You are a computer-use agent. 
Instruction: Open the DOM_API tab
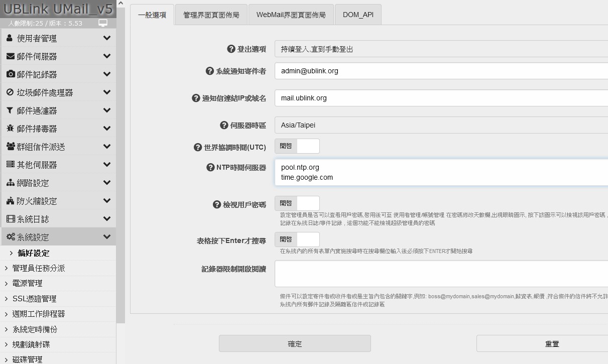(358, 15)
